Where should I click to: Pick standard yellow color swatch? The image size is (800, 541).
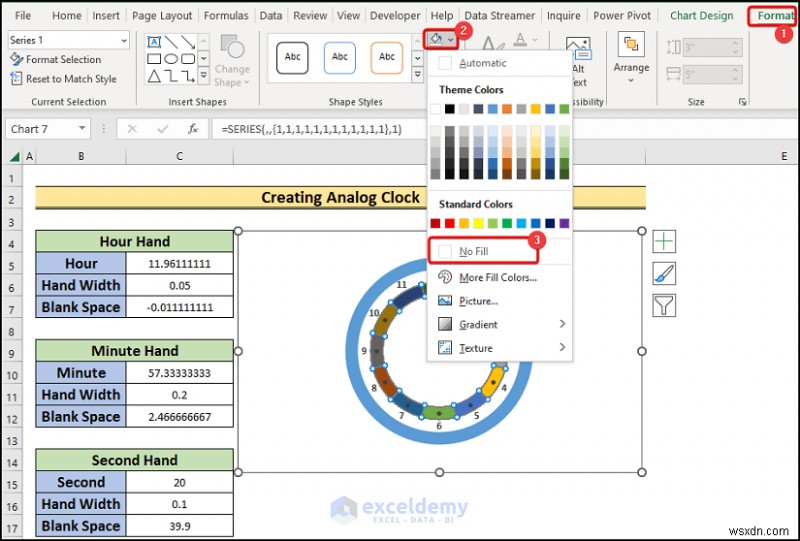pyautogui.click(x=478, y=223)
